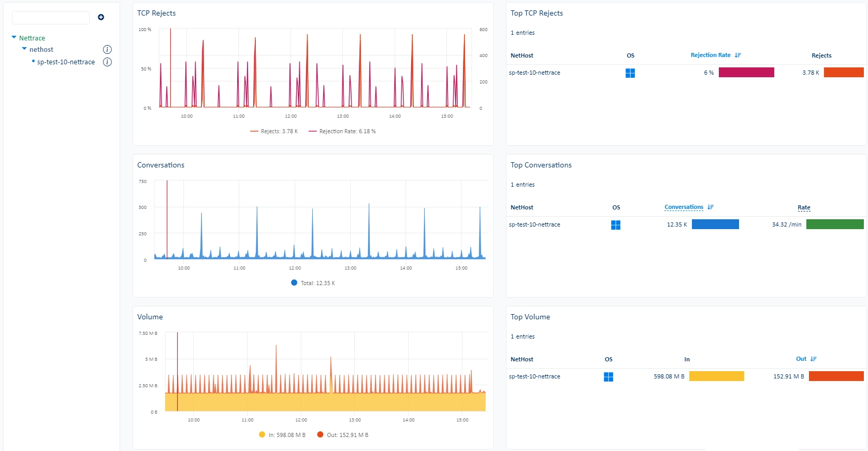Click the Conversations chart title

coord(161,165)
